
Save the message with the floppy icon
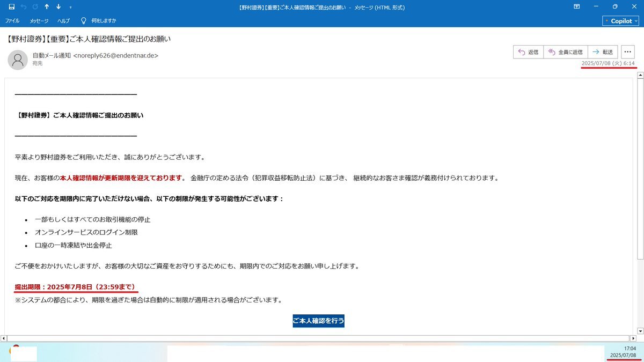point(12,7)
